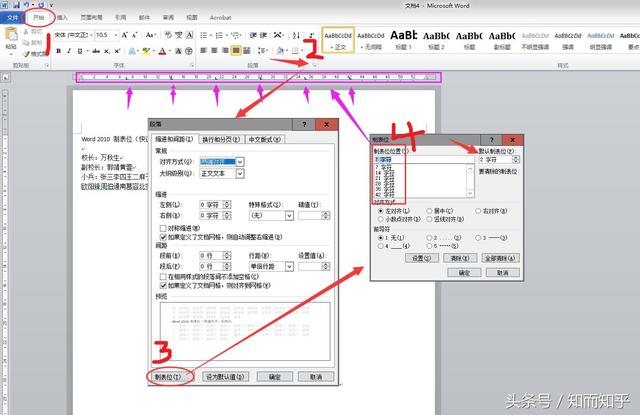Click the text effects glowing A

[132, 51]
